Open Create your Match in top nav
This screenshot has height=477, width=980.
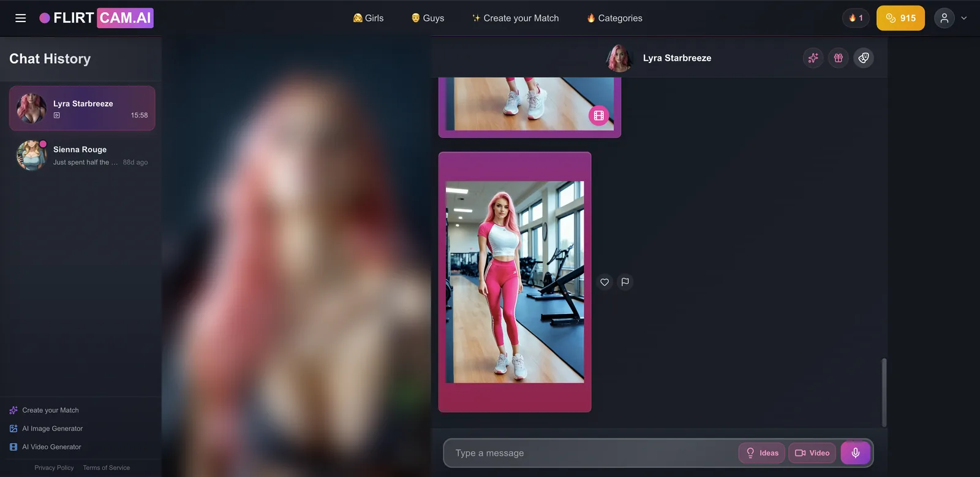click(515, 18)
